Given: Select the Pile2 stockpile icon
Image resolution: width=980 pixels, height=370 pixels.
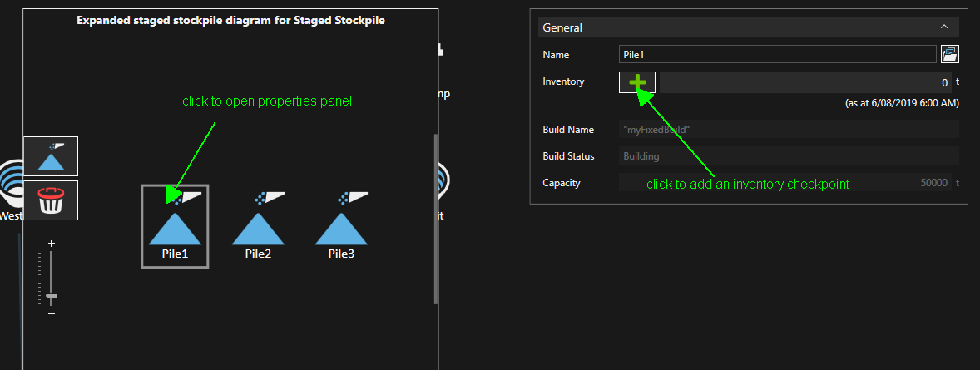Looking at the screenshot, I should 258,222.
